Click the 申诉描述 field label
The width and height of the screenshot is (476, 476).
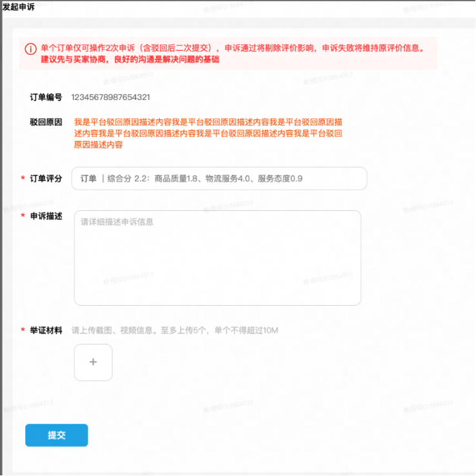pyautogui.click(x=46, y=216)
